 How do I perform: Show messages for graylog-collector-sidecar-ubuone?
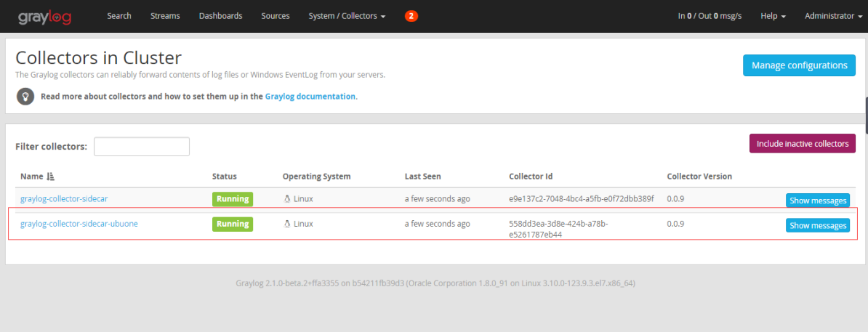point(818,225)
